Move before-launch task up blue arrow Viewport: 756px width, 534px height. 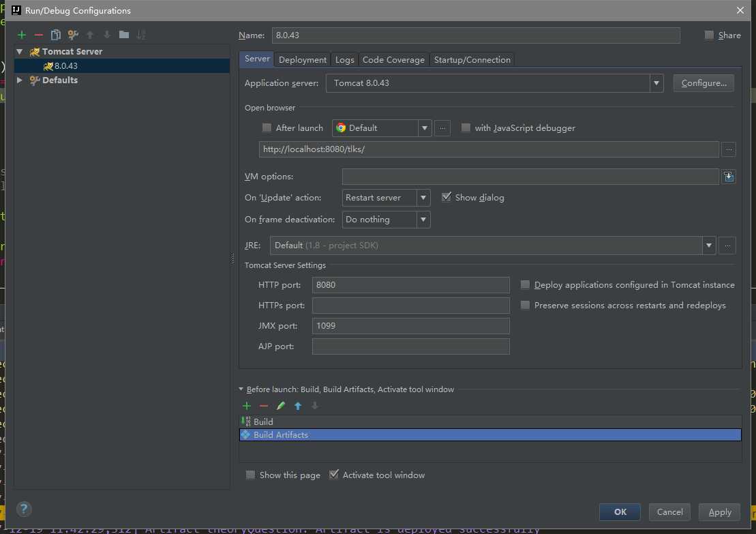298,406
